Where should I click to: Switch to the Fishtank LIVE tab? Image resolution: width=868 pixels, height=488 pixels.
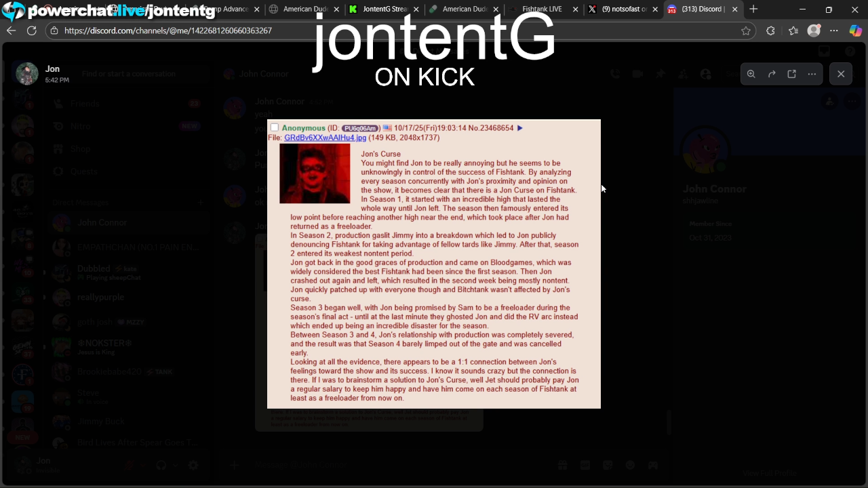542,9
